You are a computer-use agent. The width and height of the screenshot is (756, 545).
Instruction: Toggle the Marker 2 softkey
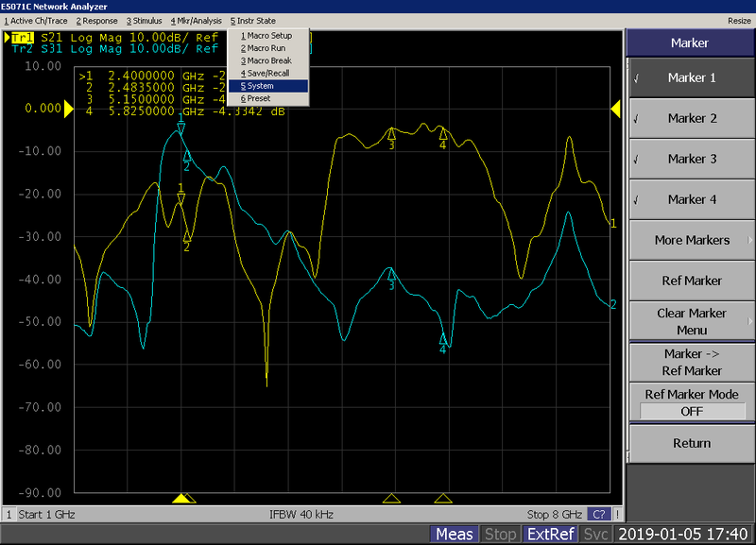pos(691,118)
